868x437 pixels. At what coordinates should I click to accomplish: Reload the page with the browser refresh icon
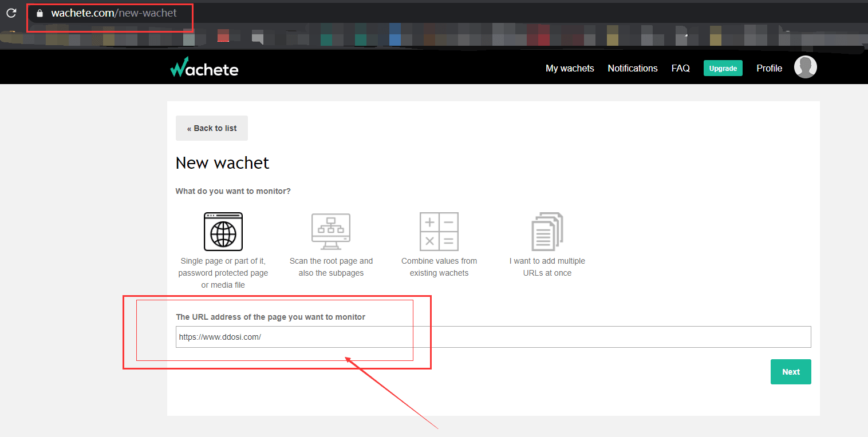(x=11, y=13)
